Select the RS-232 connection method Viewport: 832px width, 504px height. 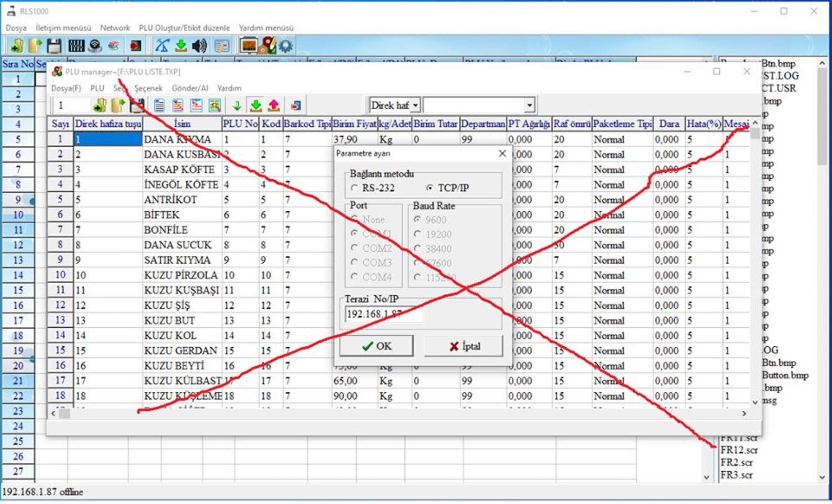coord(373,188)
